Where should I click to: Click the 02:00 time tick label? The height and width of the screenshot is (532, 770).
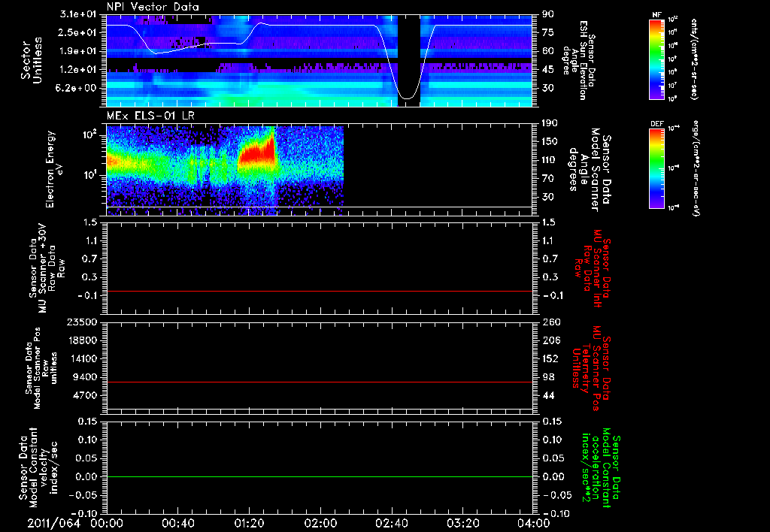320,523
